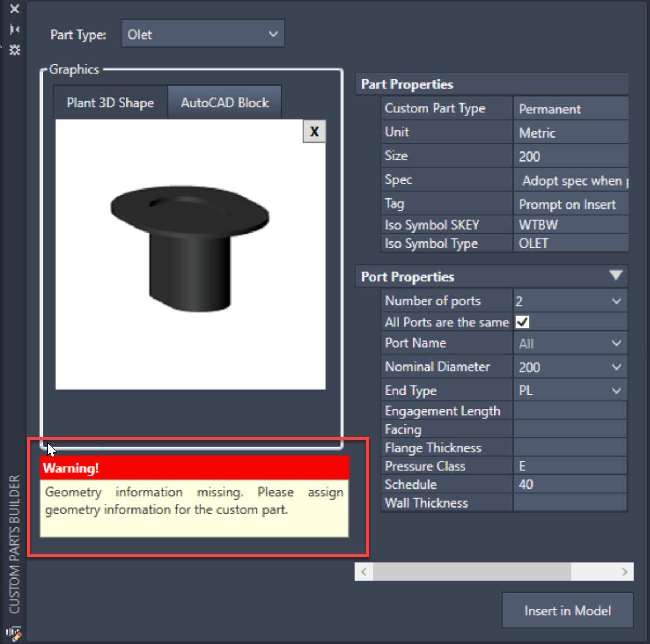Open the Port Name dropdown
Viewport: 650px width, 644px height.
pos(616,343)
